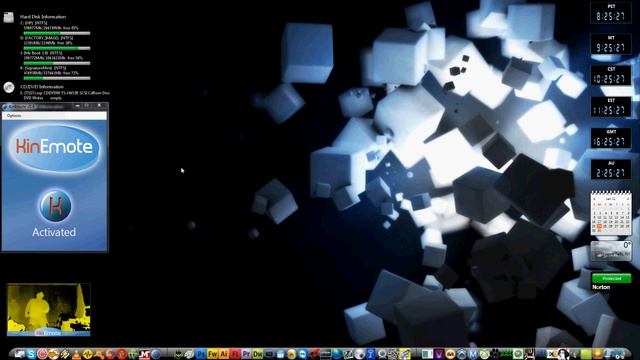Image resolution: width=640 pixels, height=360 pixels.
Task: Click the KinEmote logo banner
Action: [x=54, y=147]
